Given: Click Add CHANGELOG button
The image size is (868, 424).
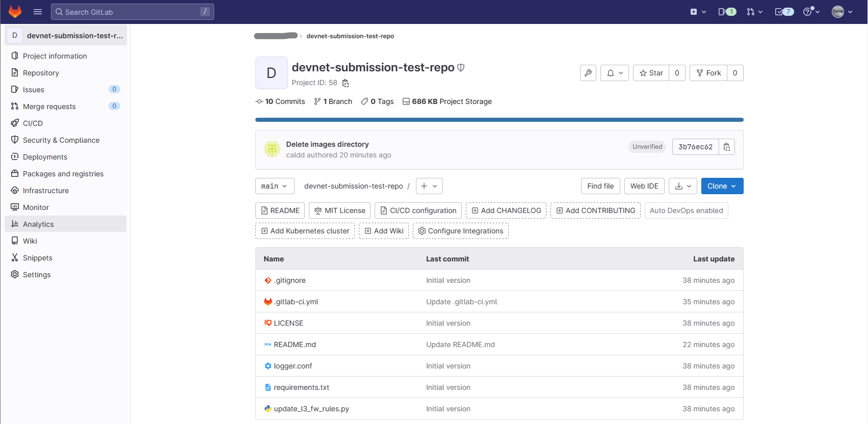Looking at the screenshot, I should tap(506, 210).
